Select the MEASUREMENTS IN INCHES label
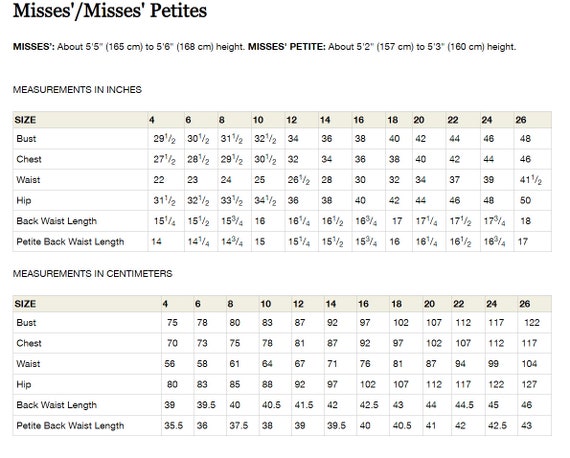The height and width of the screenshot is (458, 570). (x=77, y=90)
